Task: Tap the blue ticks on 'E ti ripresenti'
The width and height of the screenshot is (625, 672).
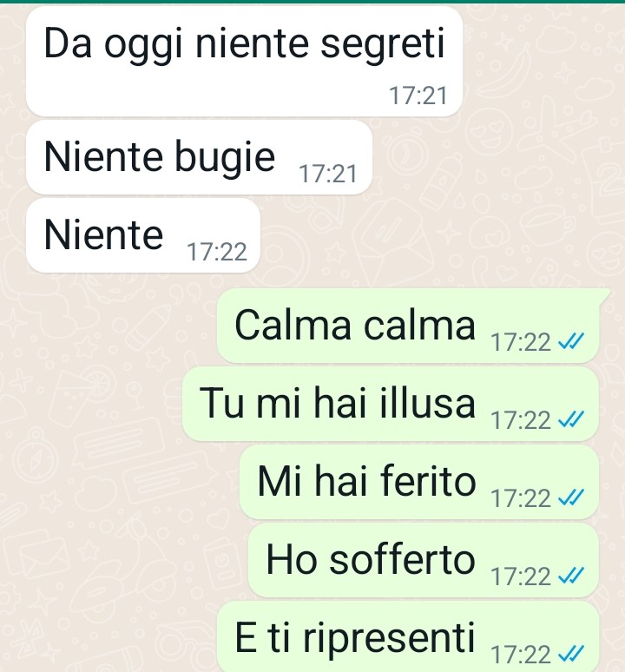Action: click(571, 654)
